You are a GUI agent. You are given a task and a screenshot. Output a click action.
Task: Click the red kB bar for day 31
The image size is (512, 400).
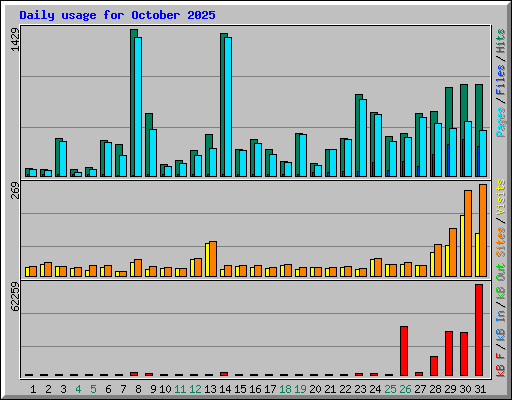tap(479, 330)
